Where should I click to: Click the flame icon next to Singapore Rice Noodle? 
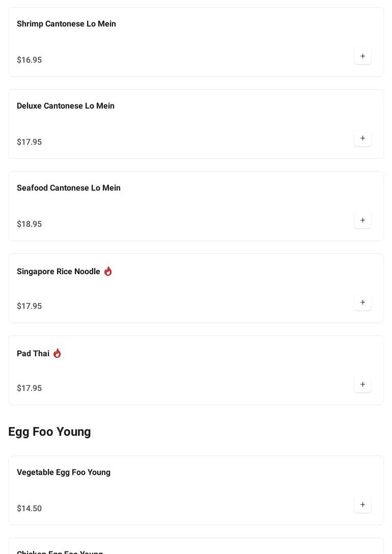(108, 271)
